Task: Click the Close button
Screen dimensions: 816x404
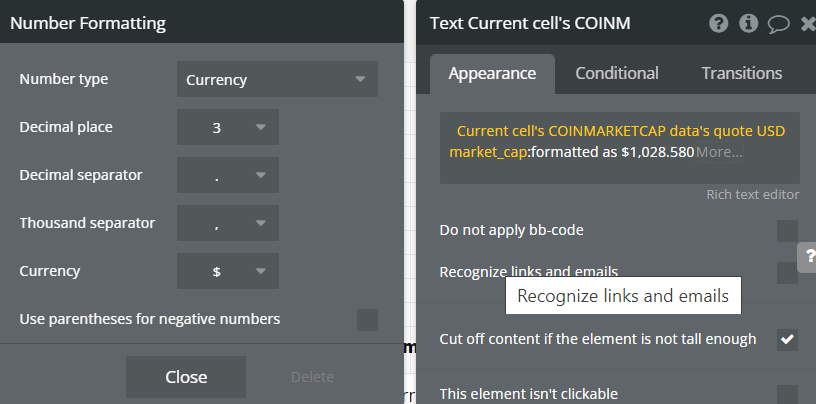Action: [186, 377]
